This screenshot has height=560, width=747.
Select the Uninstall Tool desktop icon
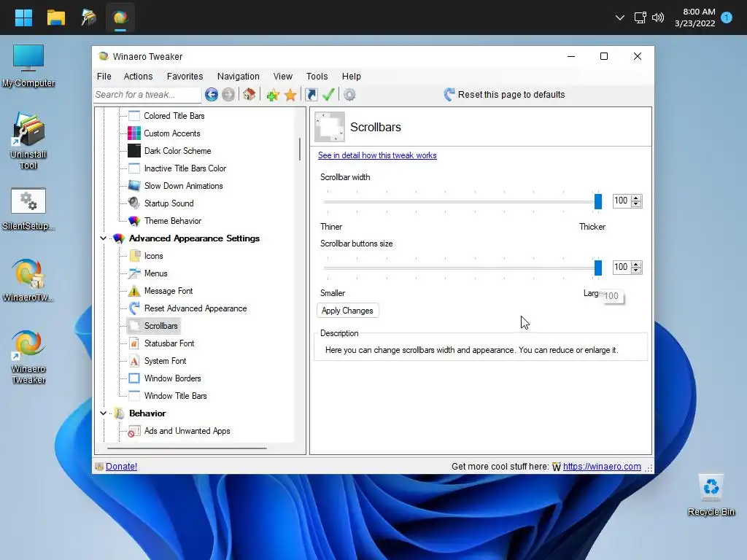[x=28, y=141]
